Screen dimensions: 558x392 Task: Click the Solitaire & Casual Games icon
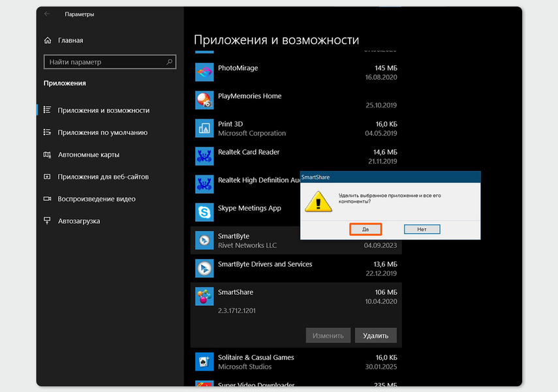(205, 362)
